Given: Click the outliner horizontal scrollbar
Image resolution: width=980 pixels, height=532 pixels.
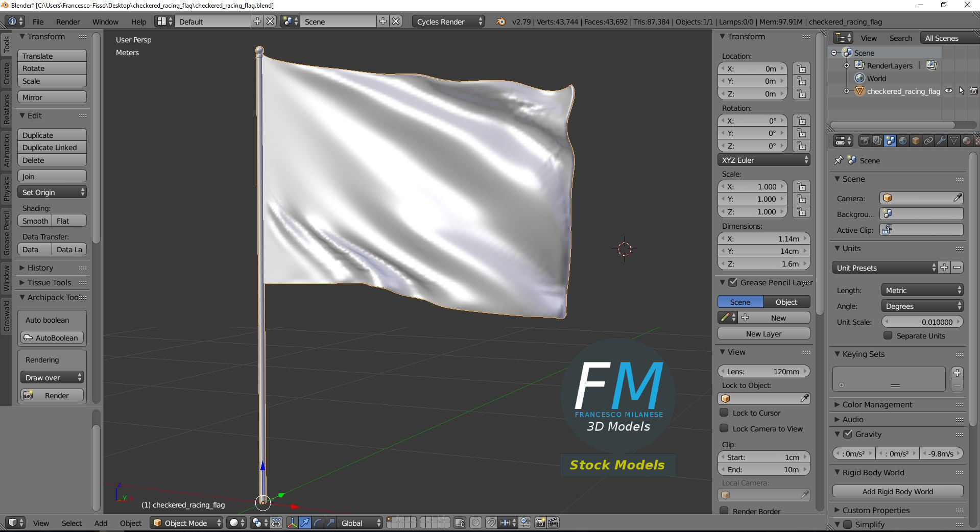Looking at the screenshot, I should coord(892,125).
